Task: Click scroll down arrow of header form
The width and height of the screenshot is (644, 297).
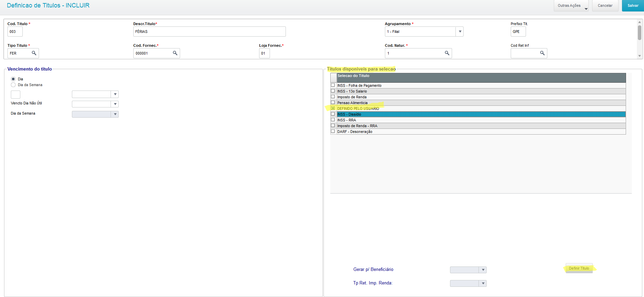Action: click(640, 56)
